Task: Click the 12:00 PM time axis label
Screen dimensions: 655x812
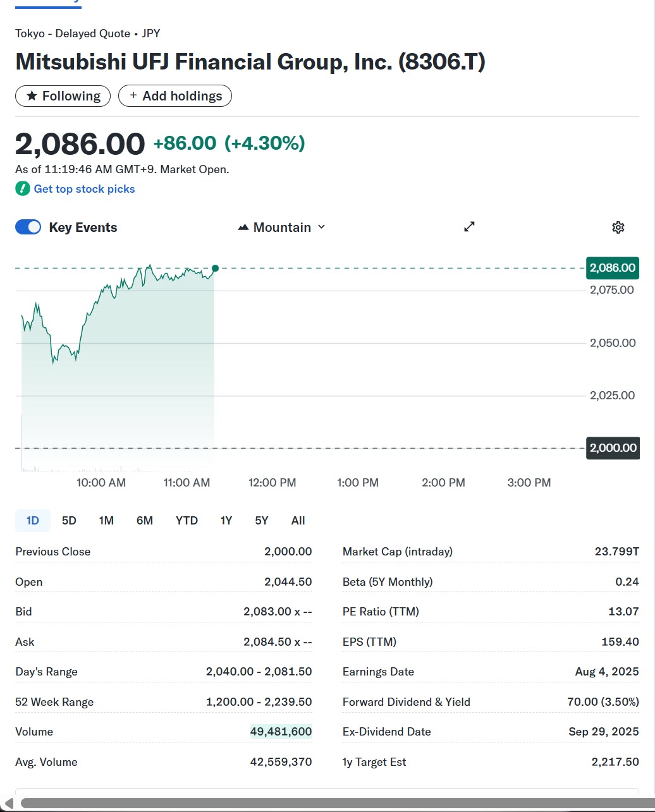Action: tap(272, 483)
